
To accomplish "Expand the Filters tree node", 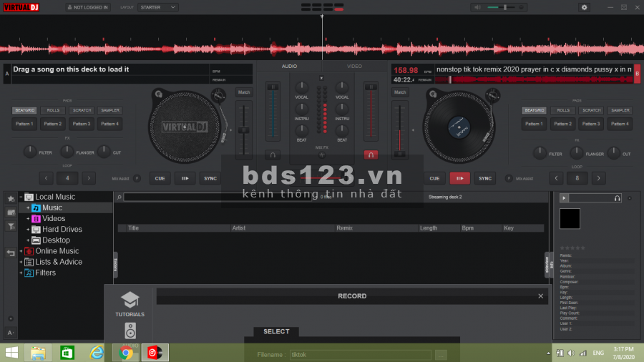I will 21,273.
